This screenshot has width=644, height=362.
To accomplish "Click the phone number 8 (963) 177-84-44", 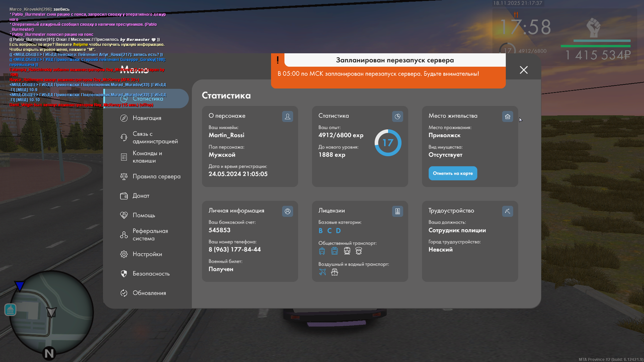I will pos(234,249).
